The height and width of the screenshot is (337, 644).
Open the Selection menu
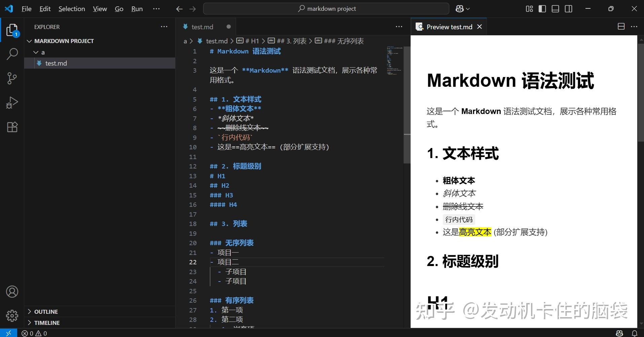click(x=72, y=9)
